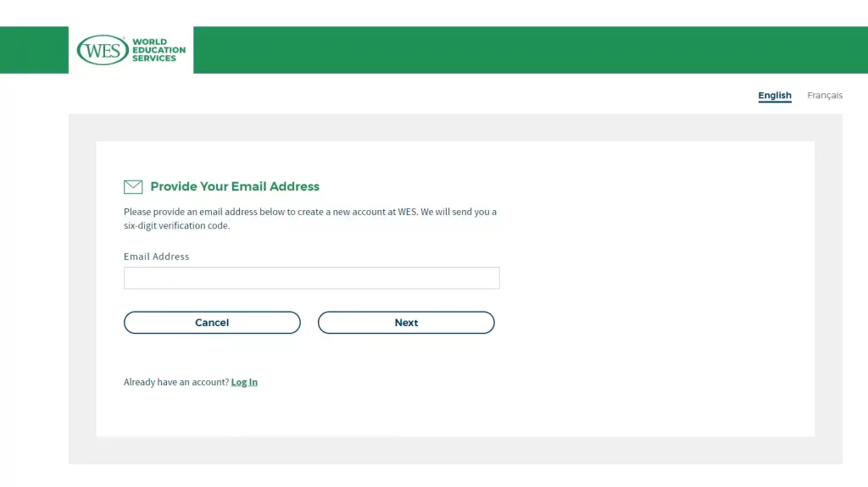
Task: Click 'six-digit verification code' text line
Action: click(176, 226)
